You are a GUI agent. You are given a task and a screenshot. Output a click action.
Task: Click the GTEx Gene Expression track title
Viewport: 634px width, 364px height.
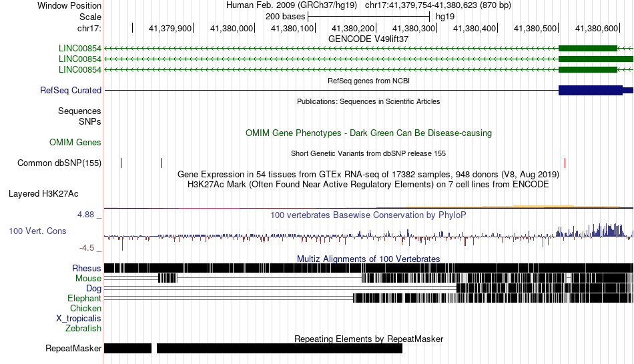[368, 175]
